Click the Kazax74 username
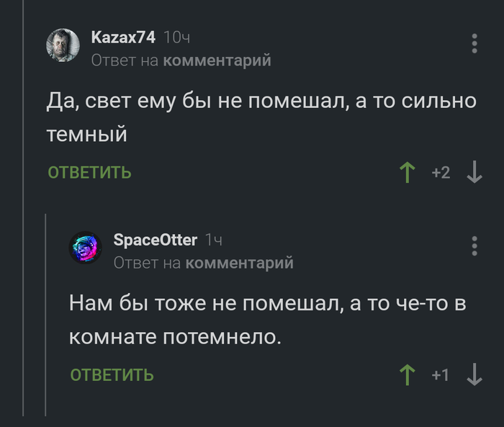 (x=123, y=37)
